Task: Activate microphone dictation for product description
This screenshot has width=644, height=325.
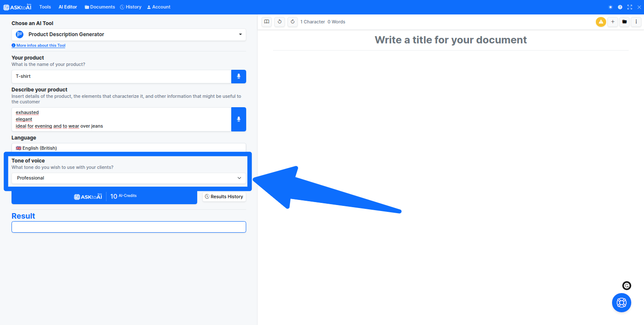Action: [x=239, y=119]
